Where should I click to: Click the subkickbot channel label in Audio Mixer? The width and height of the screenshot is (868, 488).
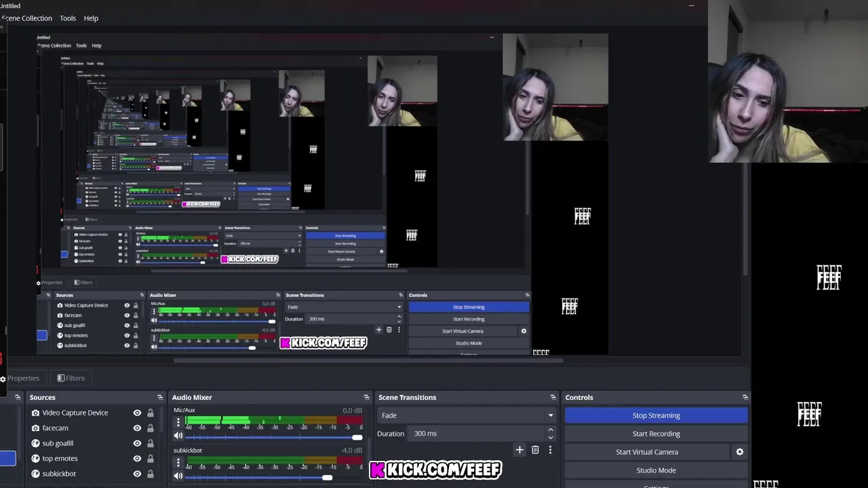[x=188, y=451]
